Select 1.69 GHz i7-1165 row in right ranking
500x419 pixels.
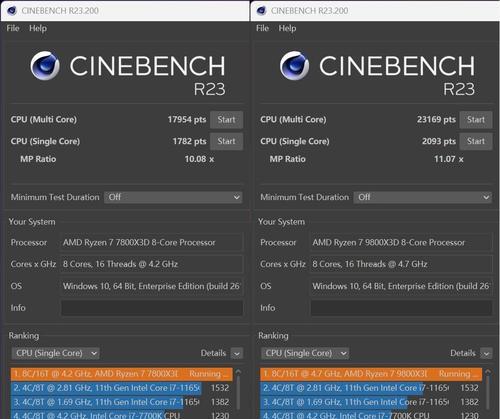point(371,402)
